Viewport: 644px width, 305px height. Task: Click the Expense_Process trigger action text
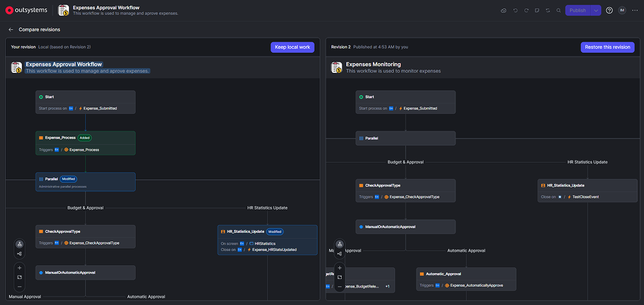84,150
